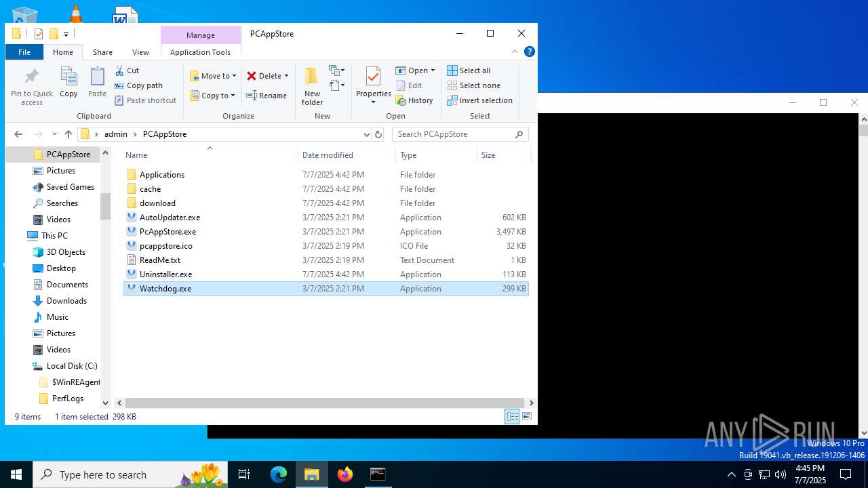Click Edit in the Open group

[x=409, y=85]
